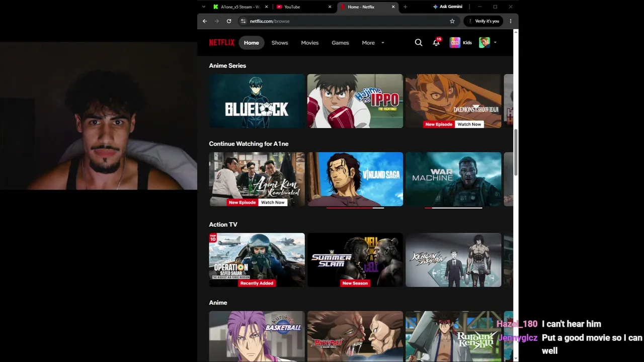The height and width of the screenshot is (362, 644).
Task: Click the Vinland Saga progress bar
Action: [x=355, y=208]
